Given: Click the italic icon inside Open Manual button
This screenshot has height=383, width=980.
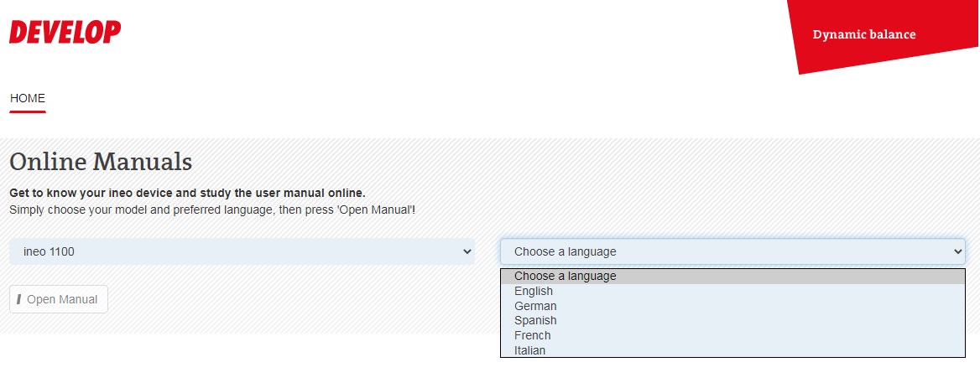Looking at the screenshot, I should coord(18,299).
